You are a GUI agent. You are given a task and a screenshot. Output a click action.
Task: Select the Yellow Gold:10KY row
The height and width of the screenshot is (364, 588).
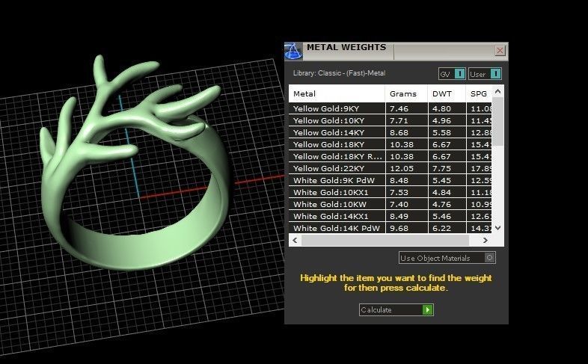(x=390, y=120)
